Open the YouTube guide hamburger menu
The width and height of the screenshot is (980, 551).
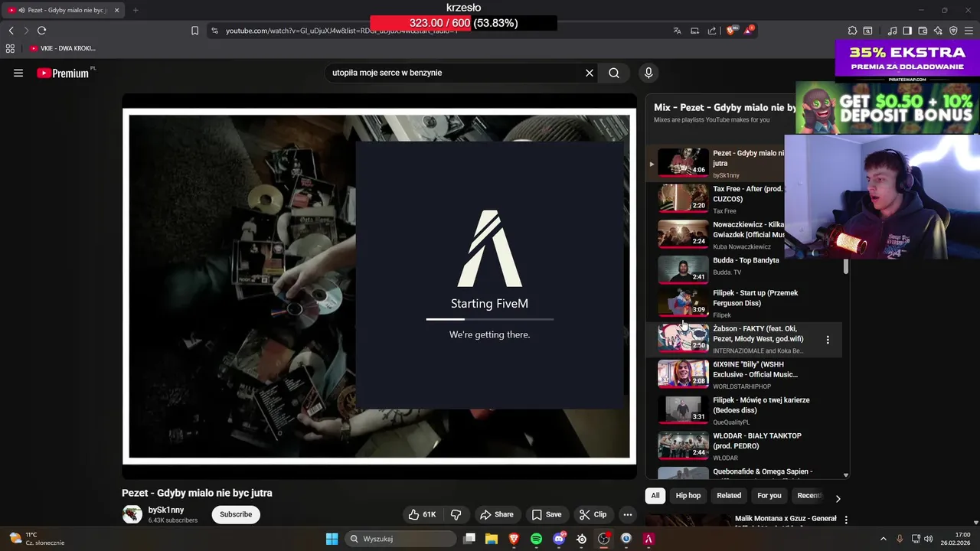tap(18, 73)
